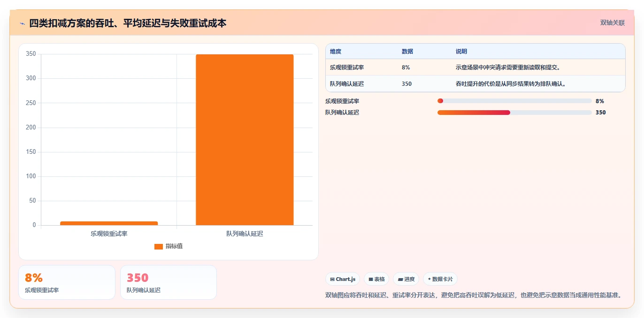
Task: Click the 队列确认延迟 progress label
Action: tap(342, 113)
